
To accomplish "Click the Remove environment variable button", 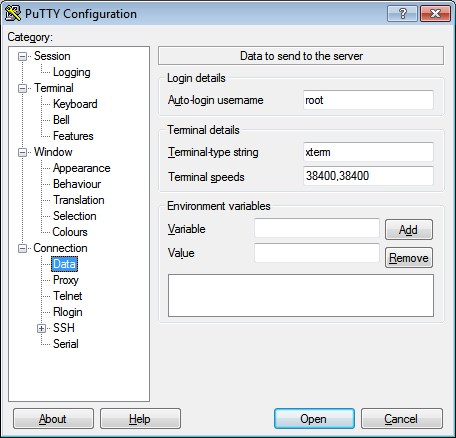I will coord(409,258).
